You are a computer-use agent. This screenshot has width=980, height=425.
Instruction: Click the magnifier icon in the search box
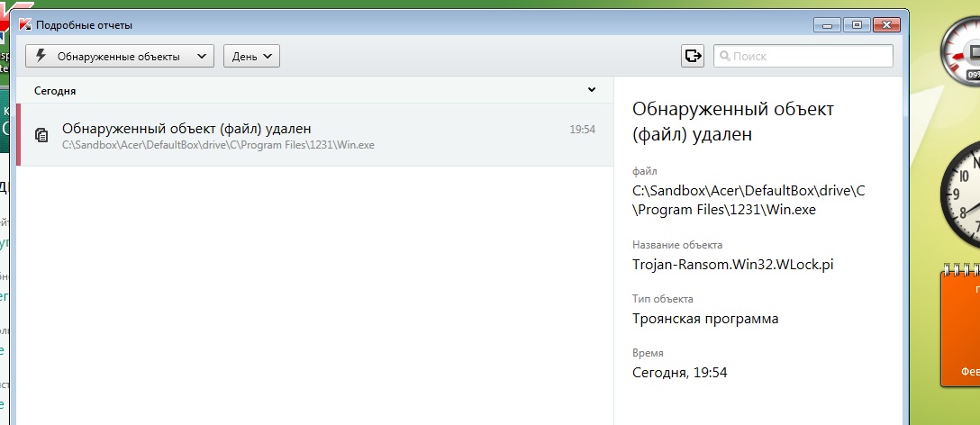coord(724,56)
